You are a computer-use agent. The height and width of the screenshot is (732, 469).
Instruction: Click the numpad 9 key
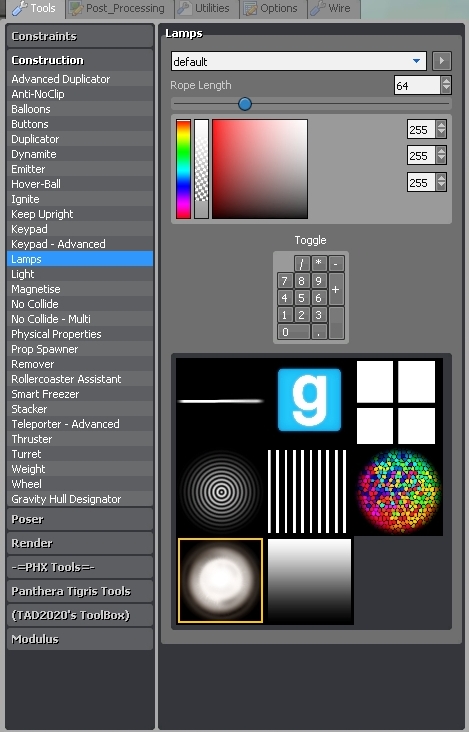[x=319, y=281]
